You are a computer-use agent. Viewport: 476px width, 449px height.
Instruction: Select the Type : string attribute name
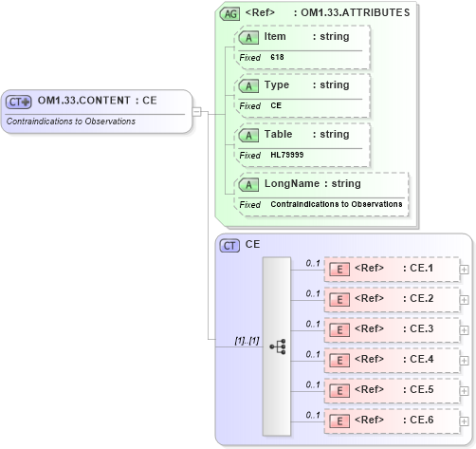click(x=306, y=84)
